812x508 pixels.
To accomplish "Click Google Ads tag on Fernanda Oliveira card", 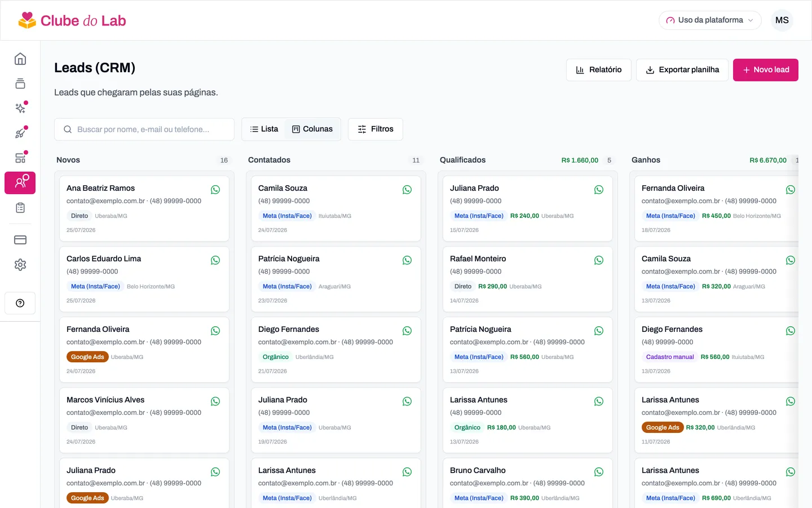I will (x=87, y=357).
